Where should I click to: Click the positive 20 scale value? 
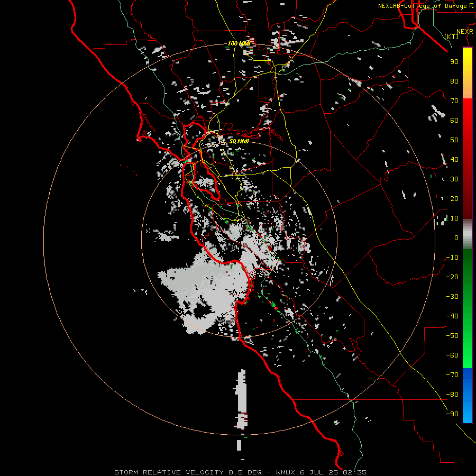(454, 199)
